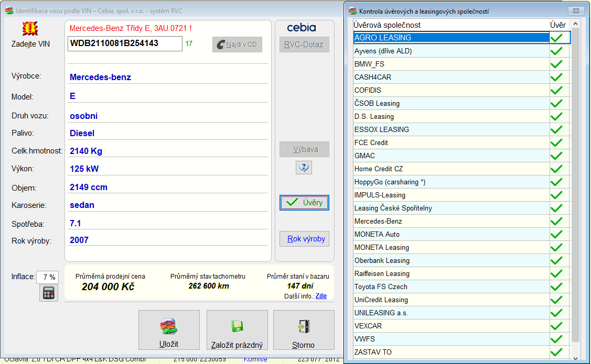Click the Storno cancel button
This screenshot has width=591, height=364.
click(304, 330)
